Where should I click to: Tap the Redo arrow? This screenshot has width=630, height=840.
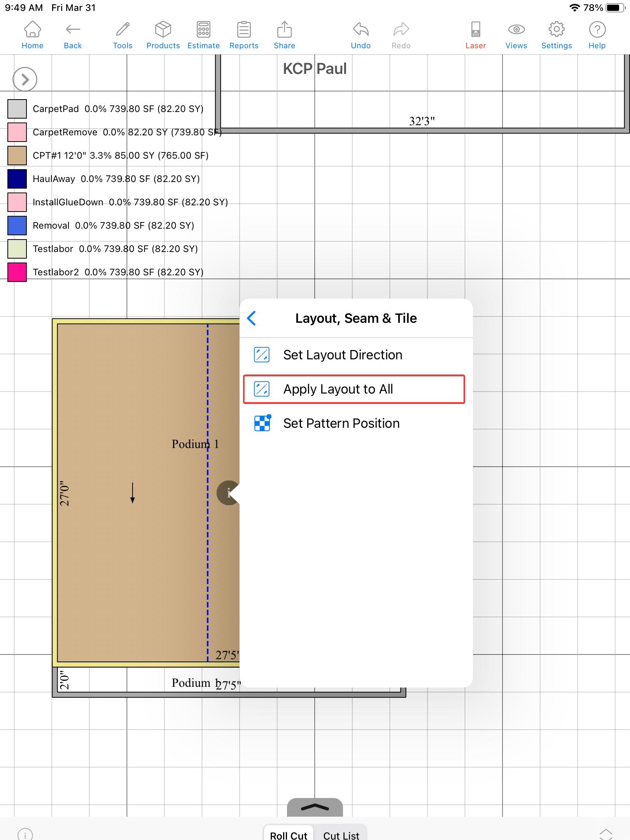click(x=401, y=35)
